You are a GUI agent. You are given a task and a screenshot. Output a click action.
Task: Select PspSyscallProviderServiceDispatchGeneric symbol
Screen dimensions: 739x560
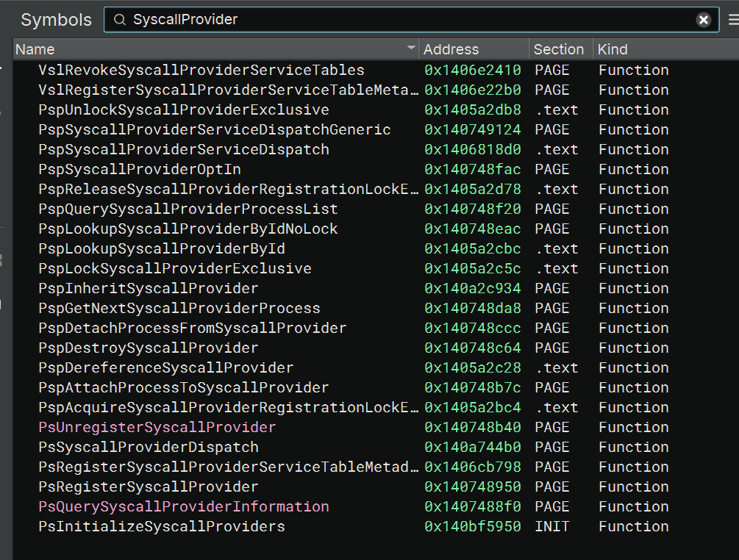[215, 129]
